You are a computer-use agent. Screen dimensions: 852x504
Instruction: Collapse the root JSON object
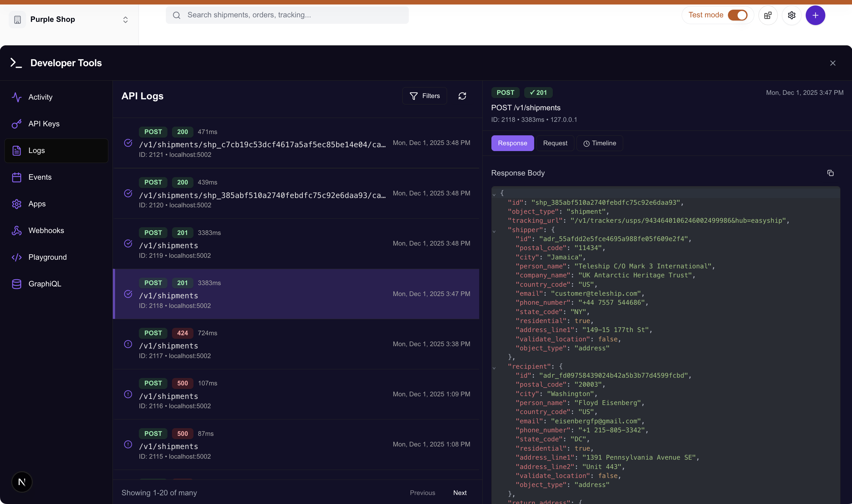tap(494, 195)
